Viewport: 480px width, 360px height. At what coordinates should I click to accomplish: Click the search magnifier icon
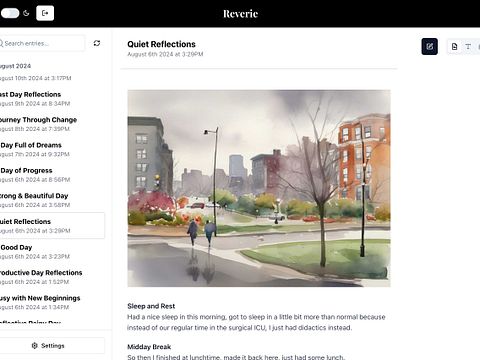pyautogui.click(x=1, y=43)
